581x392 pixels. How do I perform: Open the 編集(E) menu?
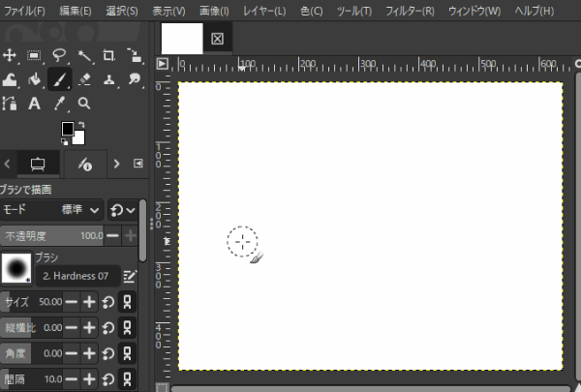coord(76,11)
